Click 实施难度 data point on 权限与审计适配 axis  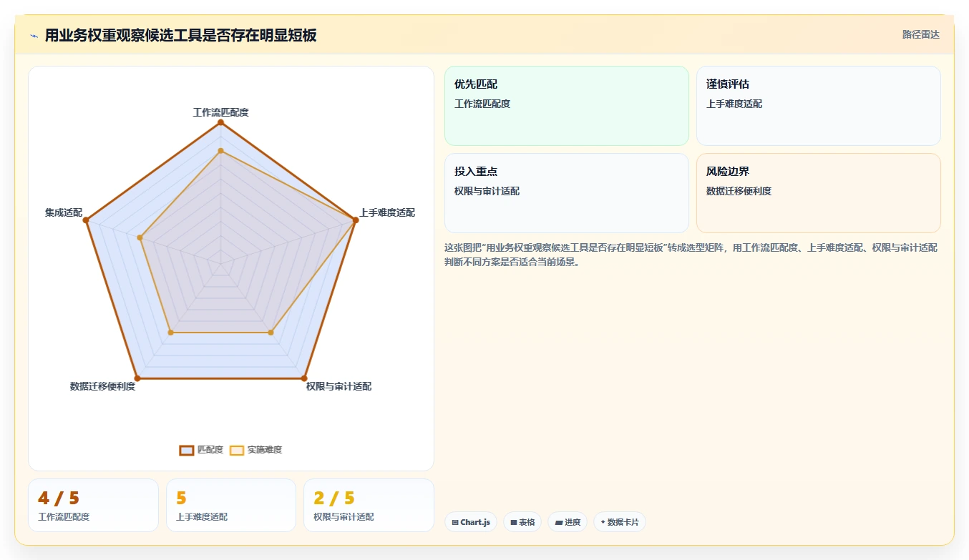click(x=271, y=333)
